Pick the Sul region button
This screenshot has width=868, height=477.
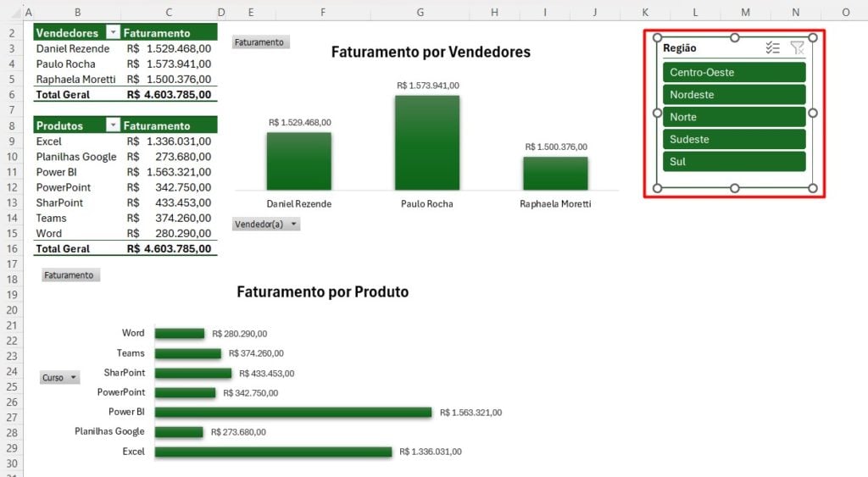click(734, 162)
